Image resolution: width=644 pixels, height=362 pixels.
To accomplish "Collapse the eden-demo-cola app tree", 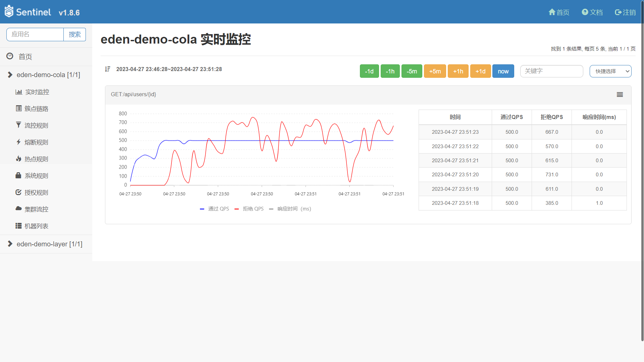I will 10,75.
